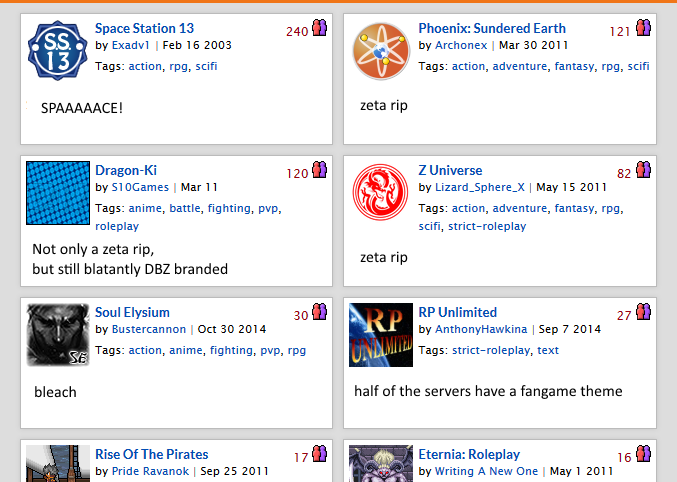Open the Soul Elysium face icon

coord(58,335)
